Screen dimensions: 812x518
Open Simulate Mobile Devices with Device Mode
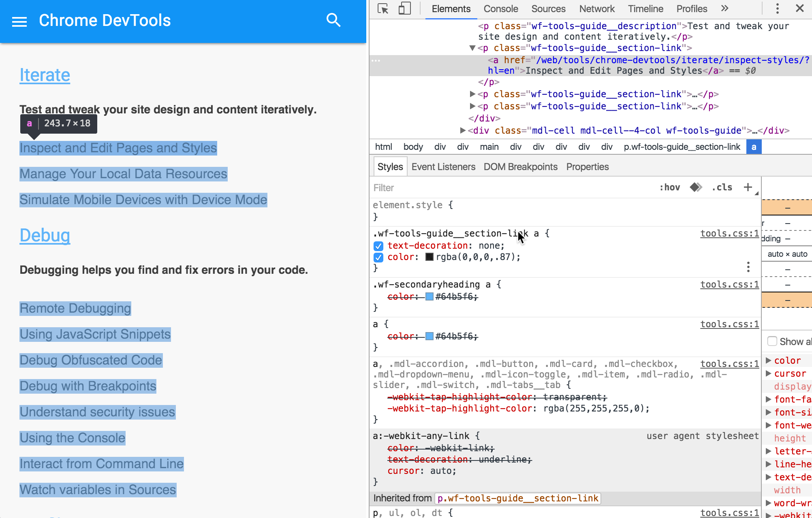[x=143, y=200]
